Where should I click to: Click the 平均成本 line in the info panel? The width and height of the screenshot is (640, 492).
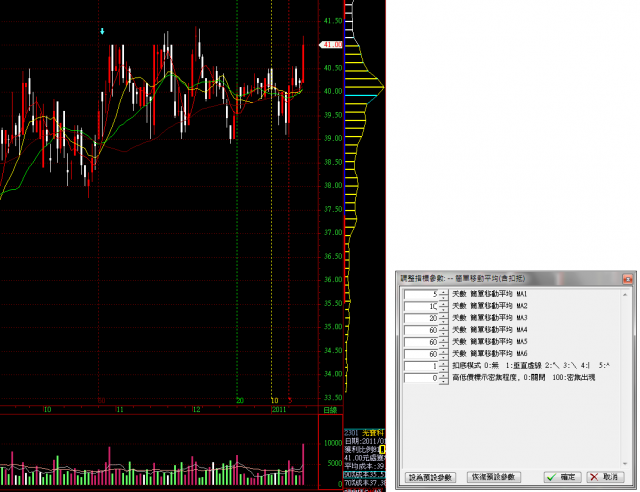(364, 466)
